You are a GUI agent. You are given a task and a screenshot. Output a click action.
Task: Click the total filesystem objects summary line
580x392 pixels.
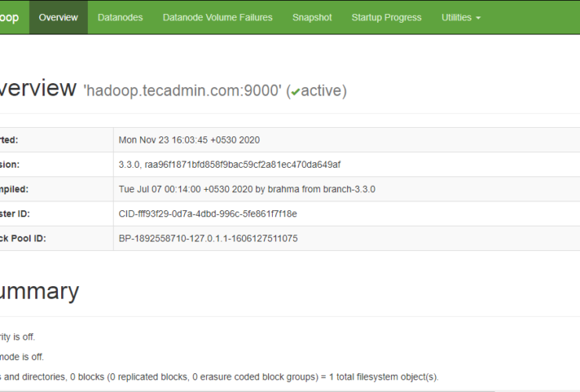point(219,377)
